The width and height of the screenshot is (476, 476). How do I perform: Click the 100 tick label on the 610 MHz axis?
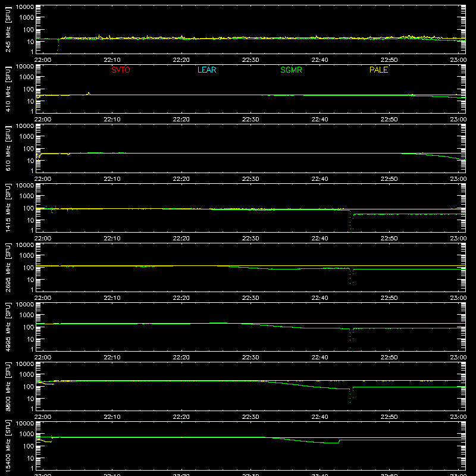click(29, 149)
